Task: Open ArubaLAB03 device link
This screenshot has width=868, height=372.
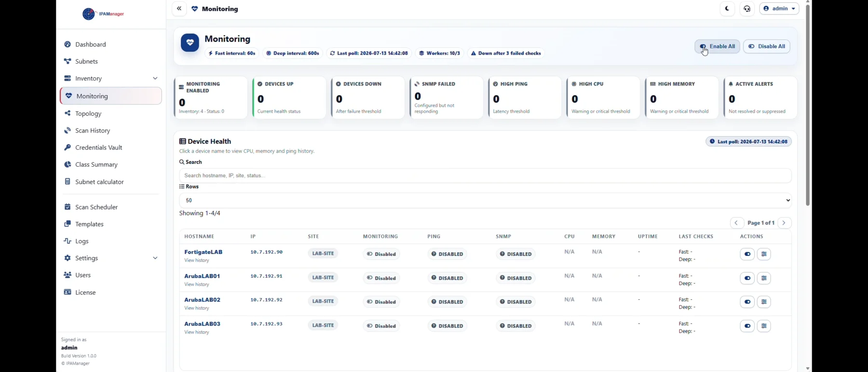Action: 202,324
